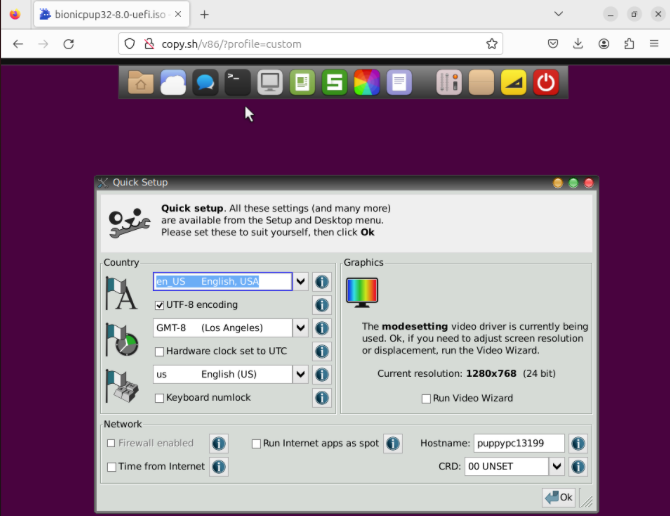The image size is (670, 517).
Task: Show info for Firewall enabled
Action: pyautogui.click(x=219, y=443)
